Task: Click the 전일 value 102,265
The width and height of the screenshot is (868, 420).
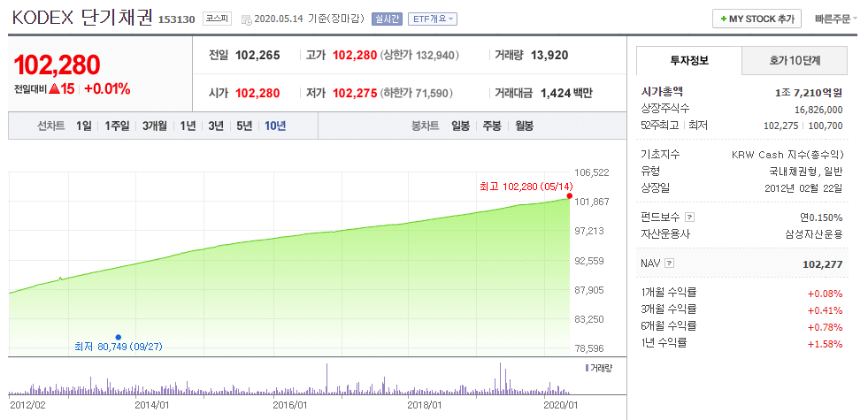Action: pos(258,56)
